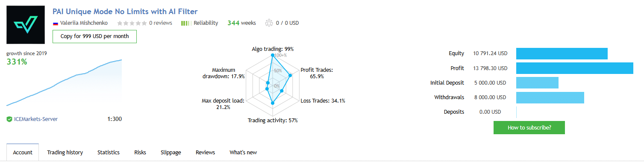Click Copy for 999 USD per month
The image size is (644, 162).
tap(94, 36)
